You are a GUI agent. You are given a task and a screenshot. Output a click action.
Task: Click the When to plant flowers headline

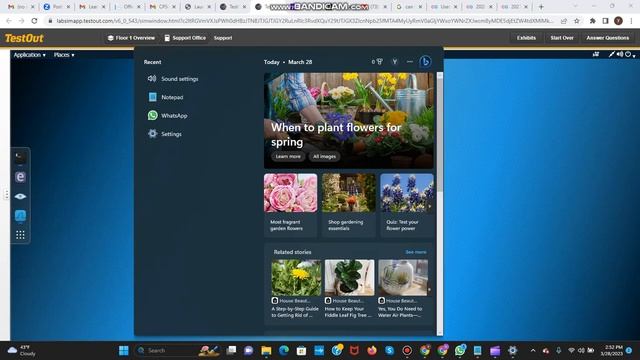point(336,134)
